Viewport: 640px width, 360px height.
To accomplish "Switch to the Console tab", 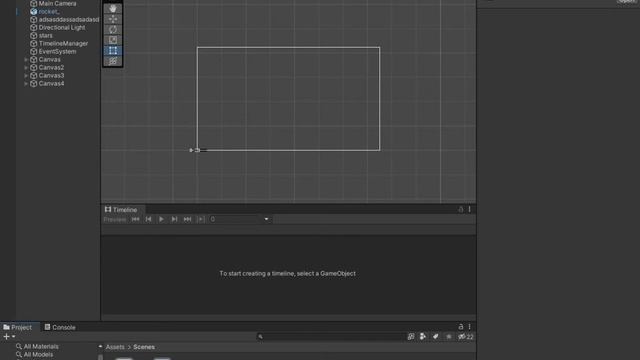I will point(60,327).
